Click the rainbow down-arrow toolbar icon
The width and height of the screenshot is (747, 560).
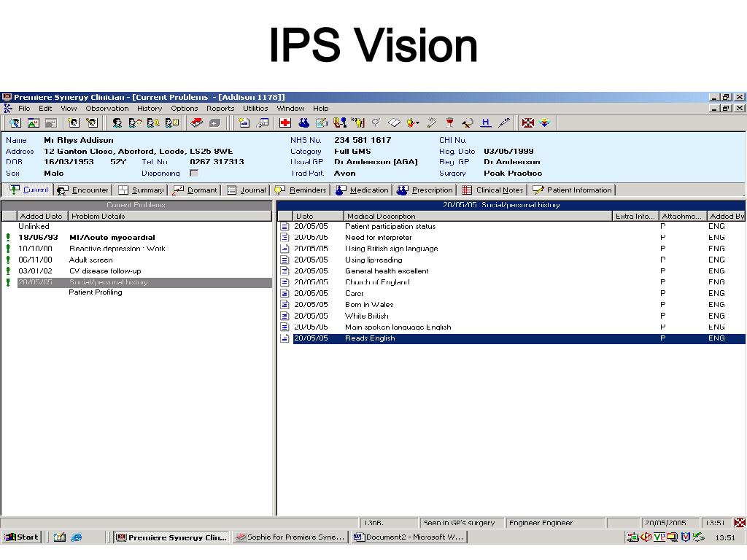point(544,122)
